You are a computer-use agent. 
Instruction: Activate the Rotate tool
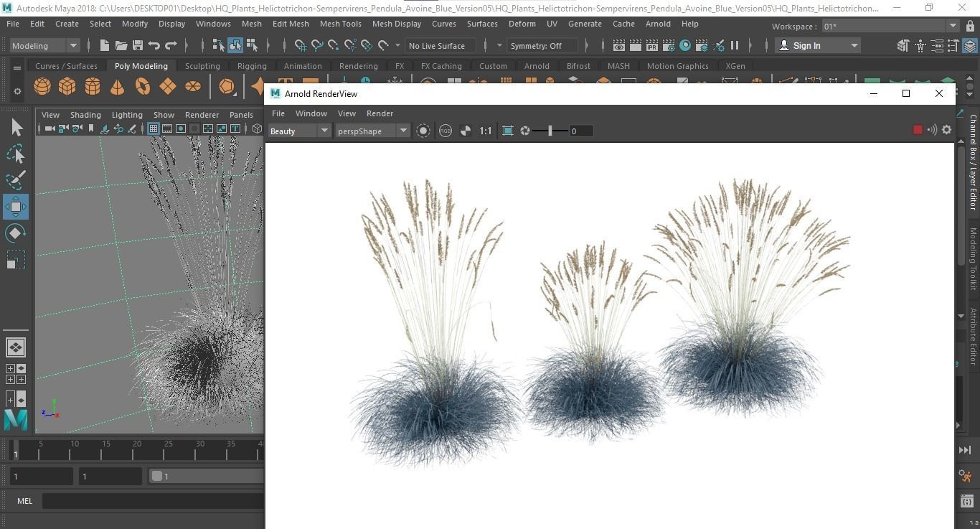[x=15, y=233]
